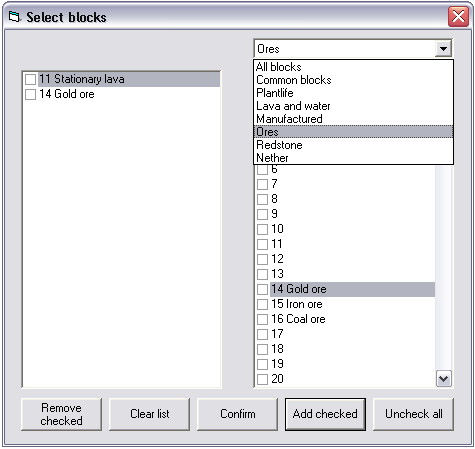Choose All blocks from the dropdown list
This screenshot has height=449, width=475.
[x=353, y=67]
